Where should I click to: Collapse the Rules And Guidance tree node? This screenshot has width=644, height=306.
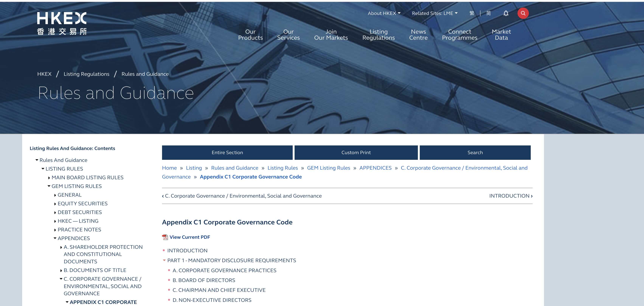(x=37, y=160)
